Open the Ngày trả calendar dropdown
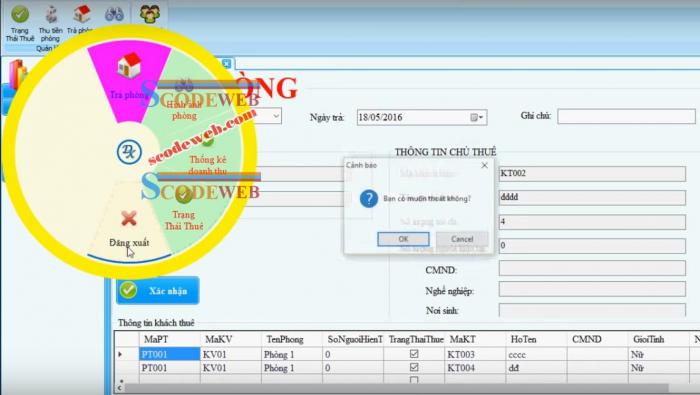This screenshot has height=395, width=700. click(x=476, y=117)
